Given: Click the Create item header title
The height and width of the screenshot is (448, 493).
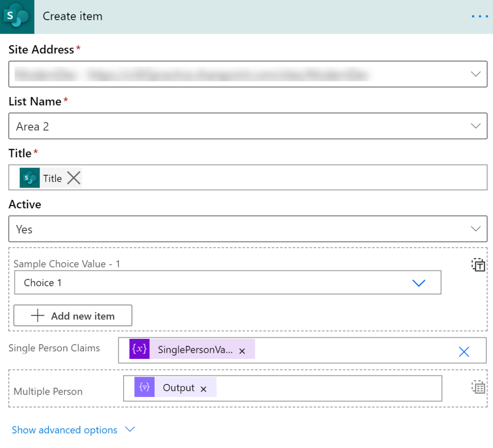Looking at the screenshot, I should [x=73, y=16].
